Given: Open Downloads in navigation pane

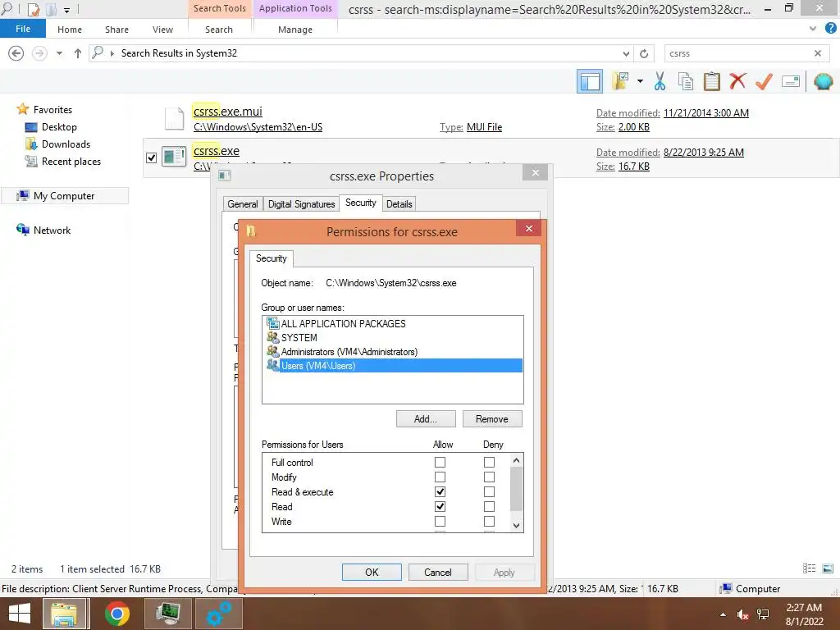Looking at the screenshot, I should (66, 144).
